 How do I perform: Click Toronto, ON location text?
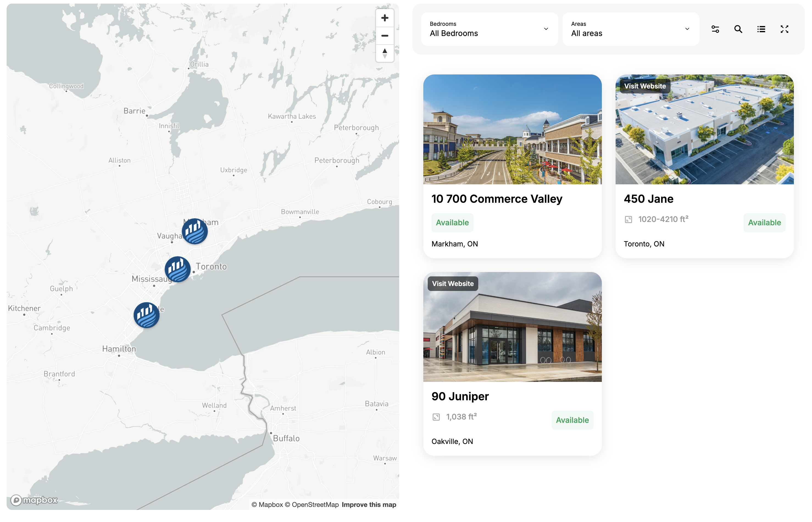(644, 244)
